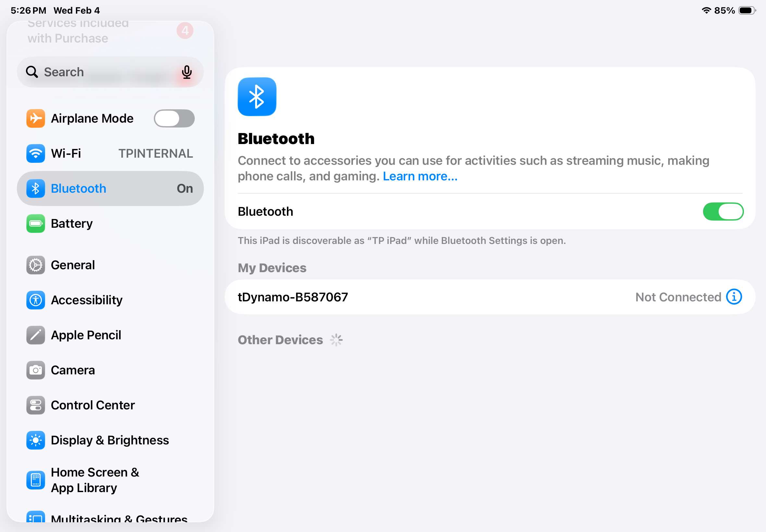
Task: Tap the Accessibility icon in sidebar
Action: 36,300
